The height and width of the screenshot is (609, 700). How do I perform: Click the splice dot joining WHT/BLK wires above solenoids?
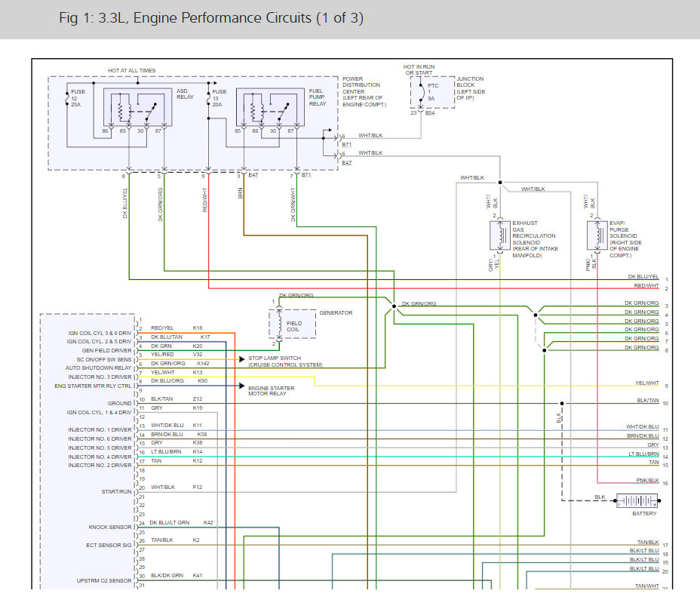[500, 183]
